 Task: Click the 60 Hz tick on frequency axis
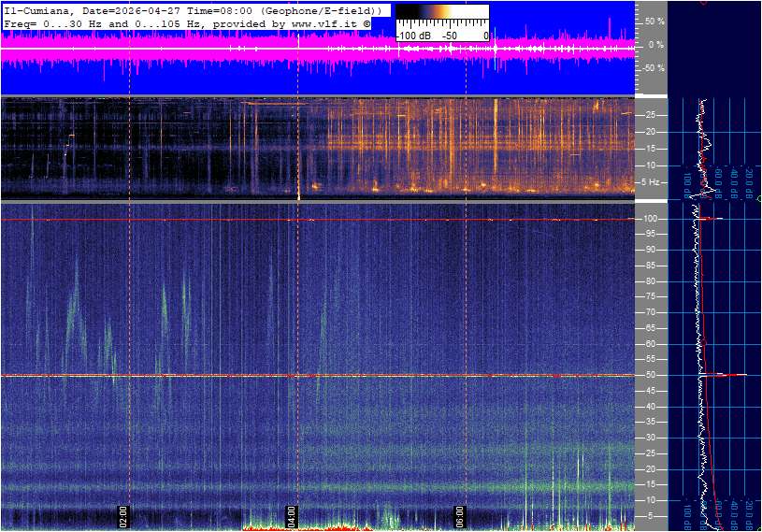[x=650, y=344]
